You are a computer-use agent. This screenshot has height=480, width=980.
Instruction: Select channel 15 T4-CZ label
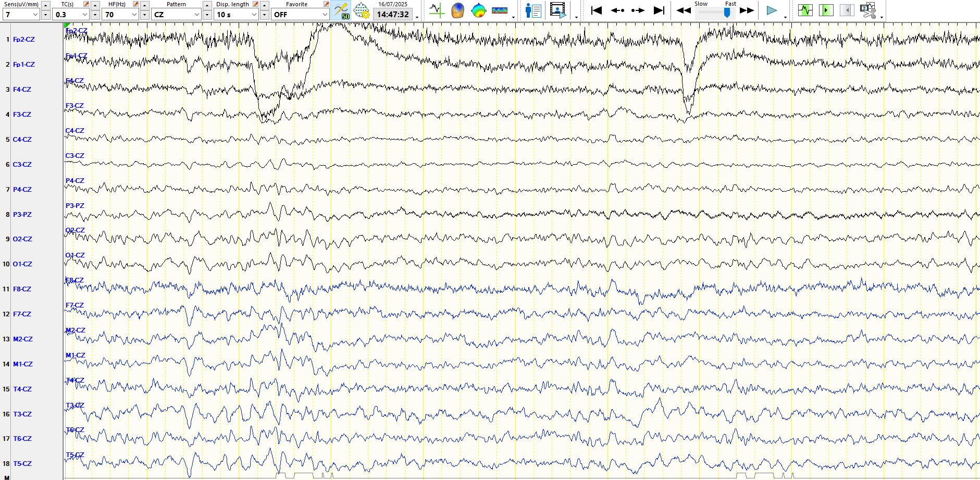click(x=22, y=389)
